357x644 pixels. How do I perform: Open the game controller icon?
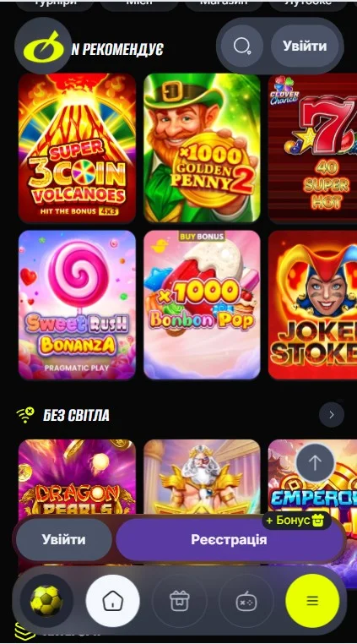(246, 601)
